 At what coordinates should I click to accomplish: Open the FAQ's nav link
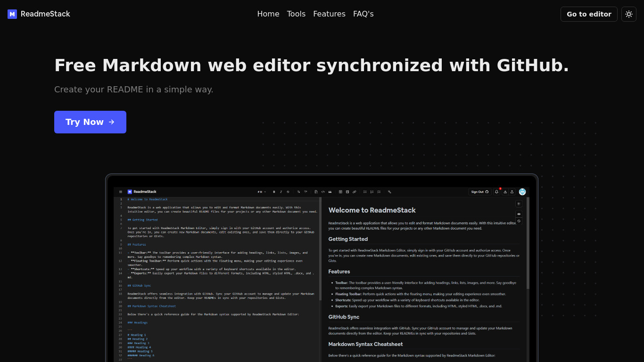click(x=363, y=14)
